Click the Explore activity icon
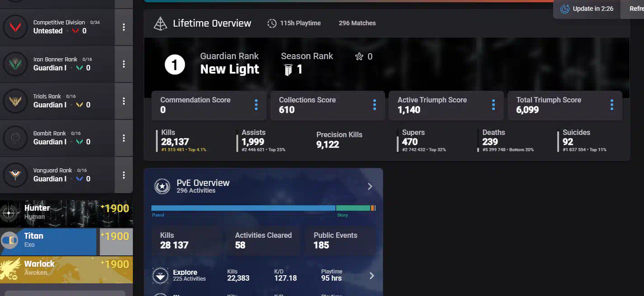The image size is (644, 296). pos(160,276)
